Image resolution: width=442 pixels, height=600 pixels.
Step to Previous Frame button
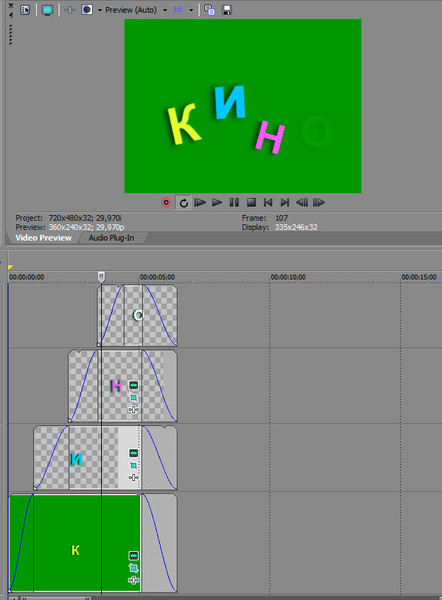pyautogui.click(x=302, y=202)
